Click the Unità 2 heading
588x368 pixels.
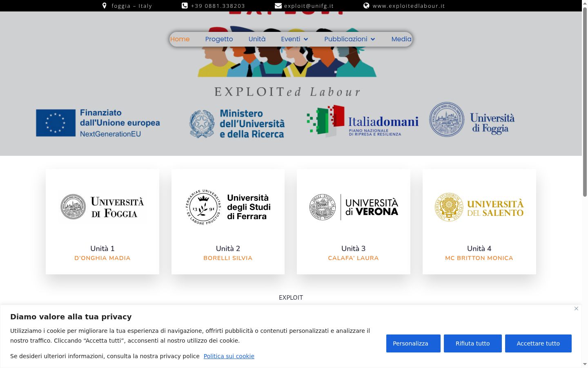click(x=228, y=249)
